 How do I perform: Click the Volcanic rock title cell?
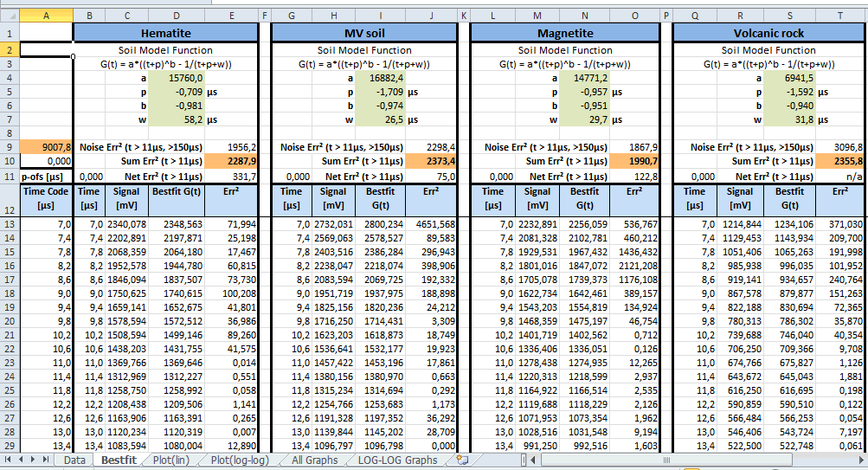click(768, 33)
